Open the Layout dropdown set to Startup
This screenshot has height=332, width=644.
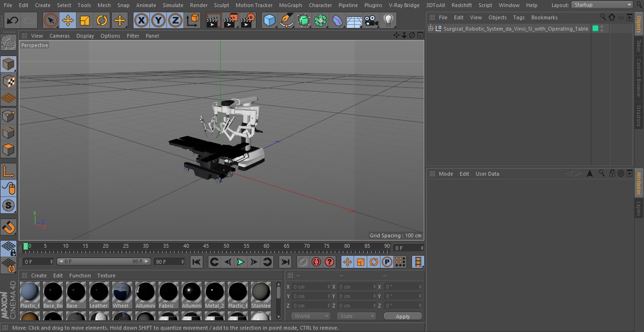pos(602,5)
